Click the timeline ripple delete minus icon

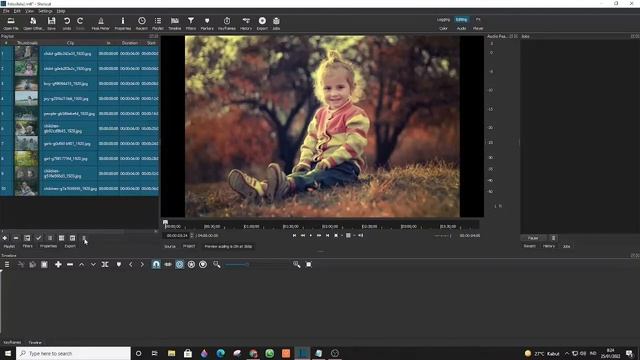point(70,264)
